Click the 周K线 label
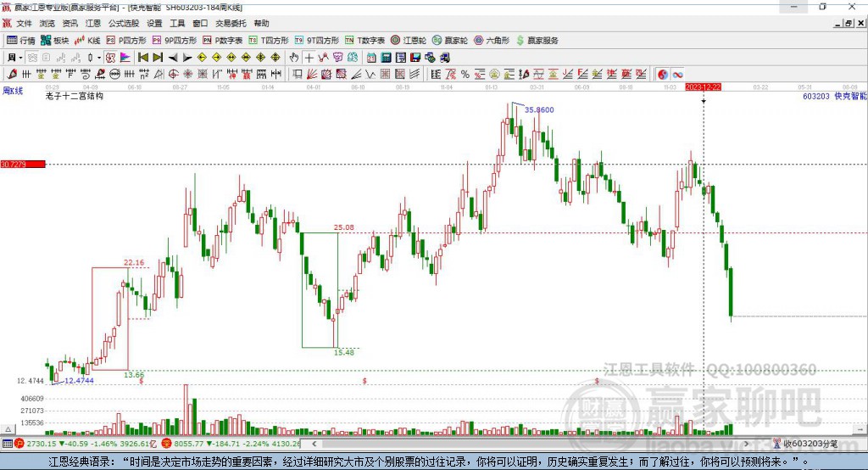The height and width of the screenshot is (470, 868). click(x=13, y=91)
